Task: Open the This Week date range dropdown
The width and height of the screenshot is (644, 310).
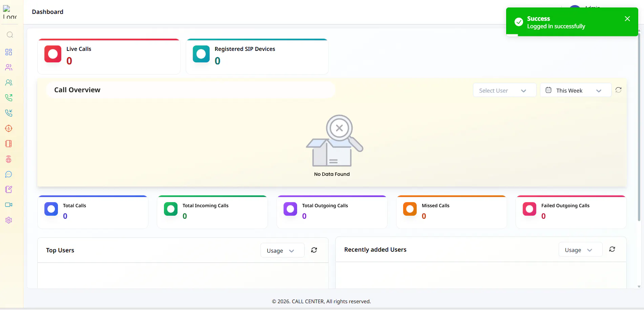Action: (x=576, y=90)
